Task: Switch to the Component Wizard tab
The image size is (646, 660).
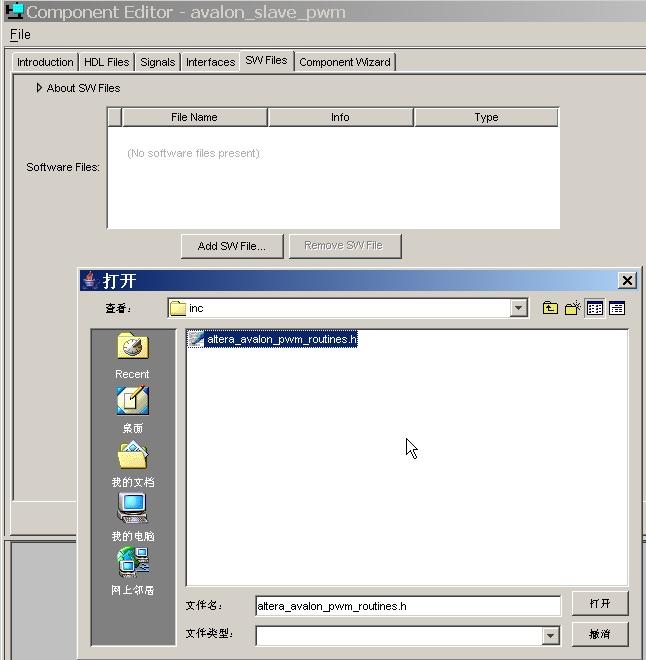Action: pos(345,62)
